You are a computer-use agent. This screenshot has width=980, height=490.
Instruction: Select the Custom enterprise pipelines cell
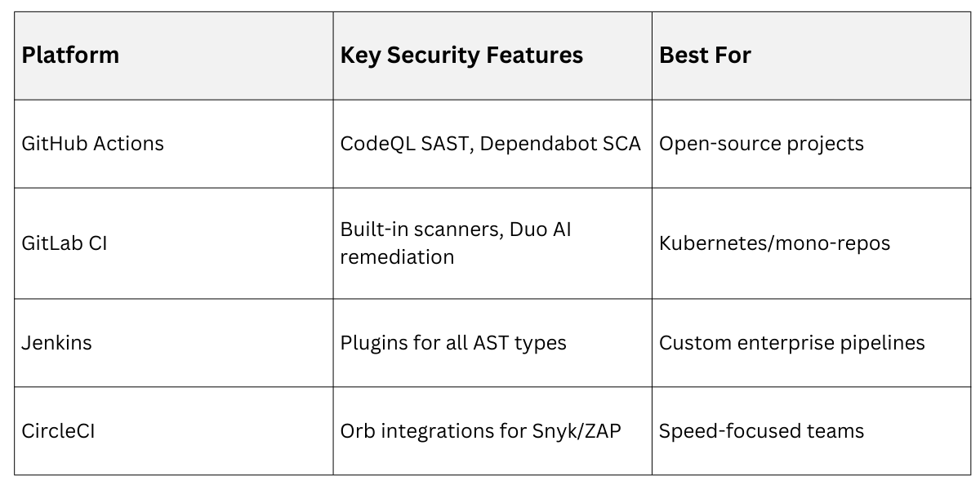pyautogui.click(x=791, y=343)
